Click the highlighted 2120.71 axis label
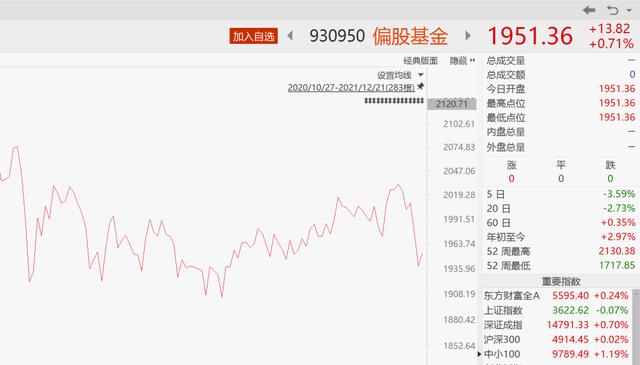640x365 pixels. click(x=451, y=104)
